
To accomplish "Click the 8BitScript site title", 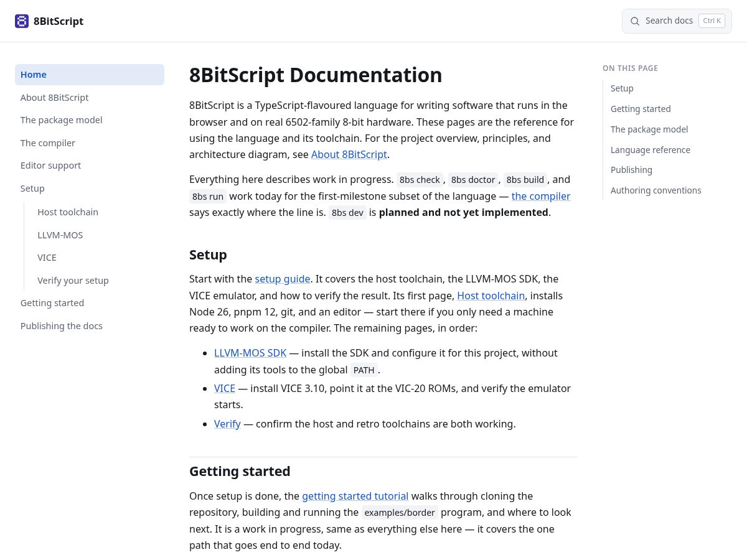I will coord(59,21).
